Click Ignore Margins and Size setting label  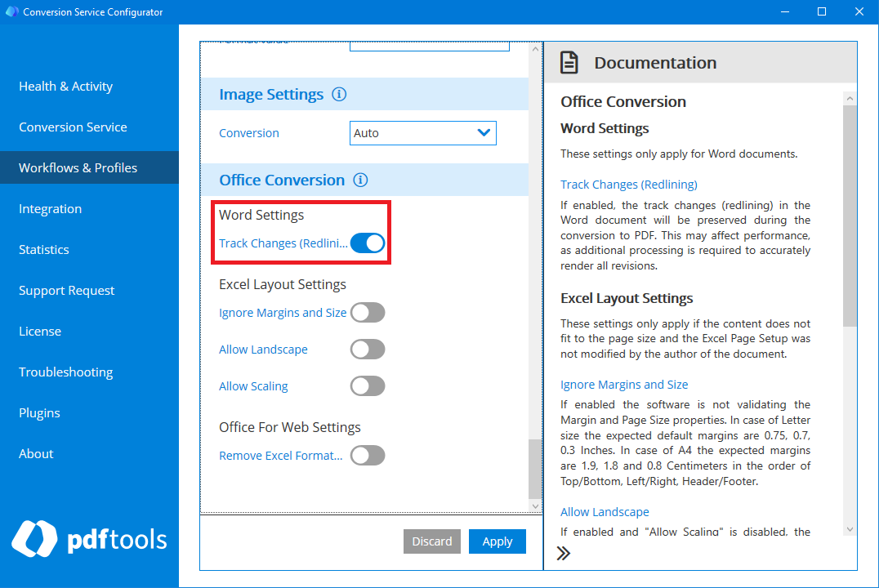tap(283, 313)
